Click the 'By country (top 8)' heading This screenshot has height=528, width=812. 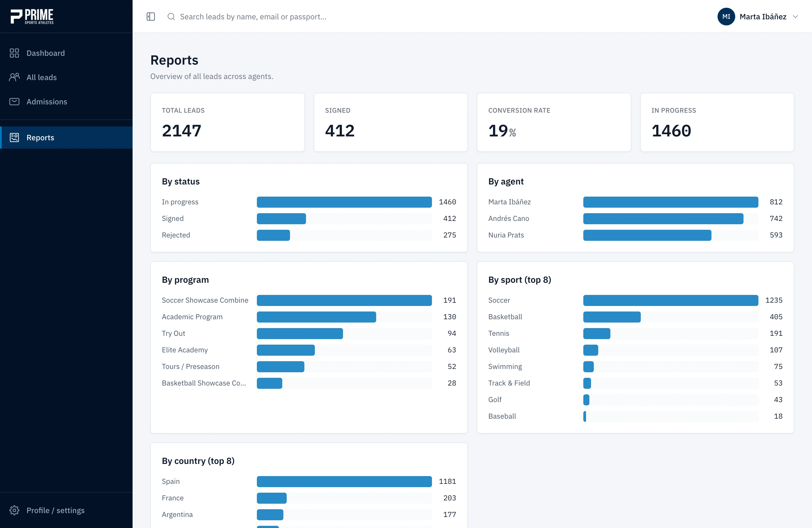(x=198, y=461)
